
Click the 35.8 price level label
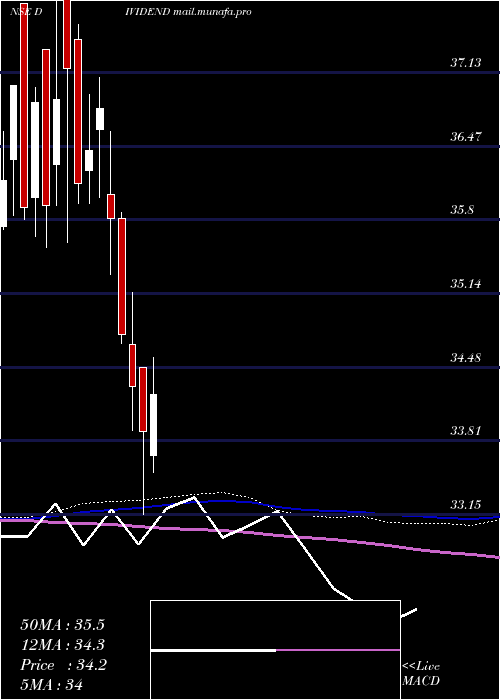pos(462,210)
